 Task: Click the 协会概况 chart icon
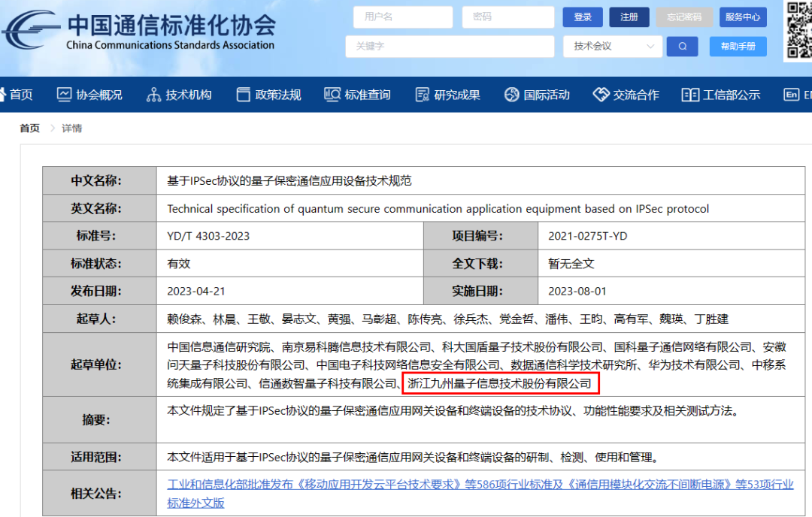click(x=64, y=95)
